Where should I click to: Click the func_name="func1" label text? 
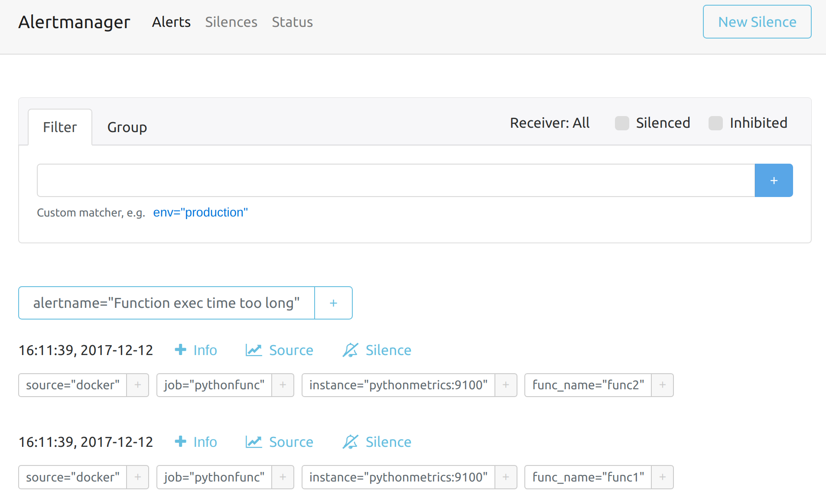point(588,477)
